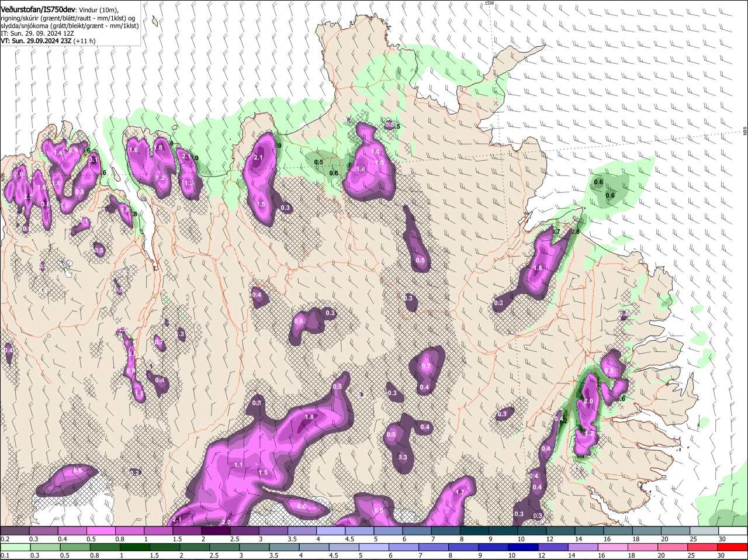Pick dark purple snow swatch between 2 and 2.5

click(x=216, y=530)
